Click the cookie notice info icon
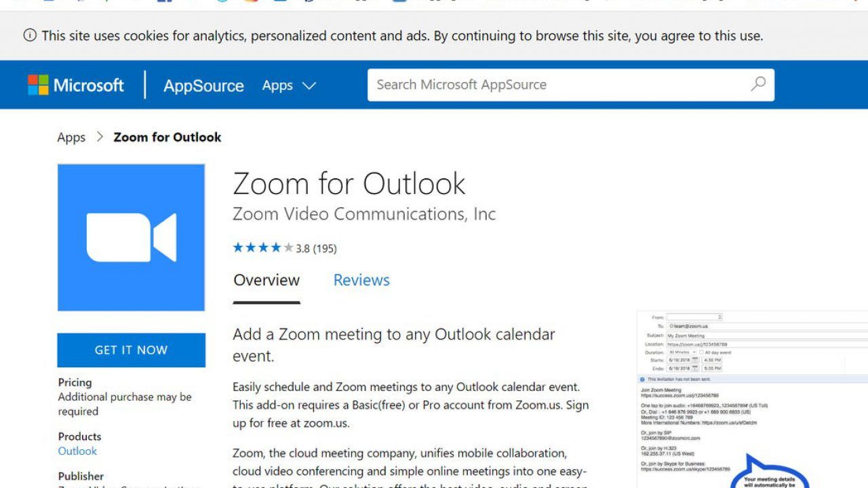The width and height of the screenshot is (868, 488). click(30, 35)
